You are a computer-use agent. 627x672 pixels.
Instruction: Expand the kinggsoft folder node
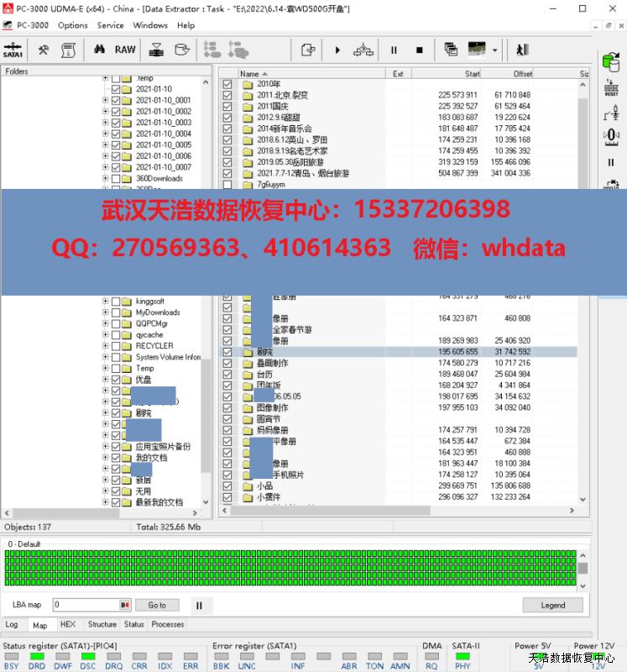106,302
